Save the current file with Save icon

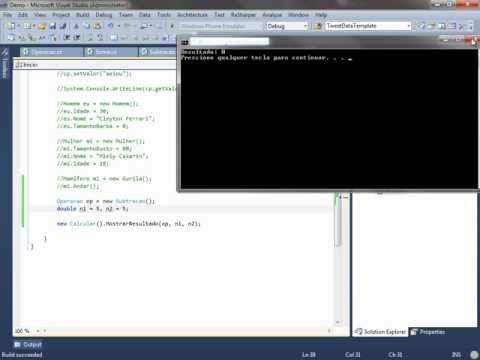[53, 26]
